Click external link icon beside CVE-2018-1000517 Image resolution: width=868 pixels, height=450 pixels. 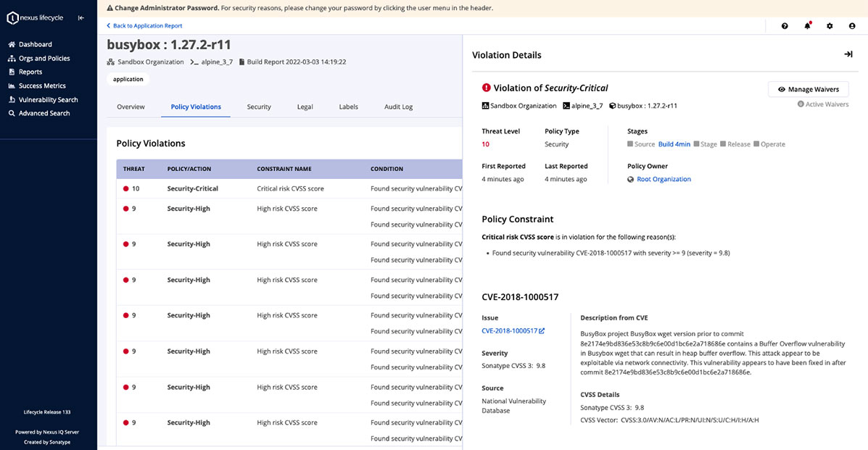coord(542,331)
